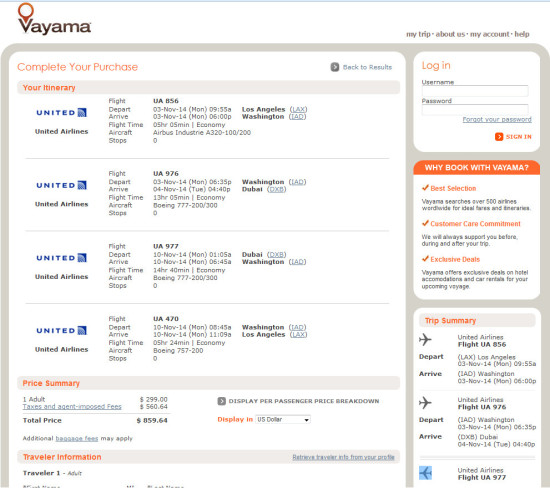Click the Traveler 1 - Adult label
The image size is (550, 488).
pos(52,473)
